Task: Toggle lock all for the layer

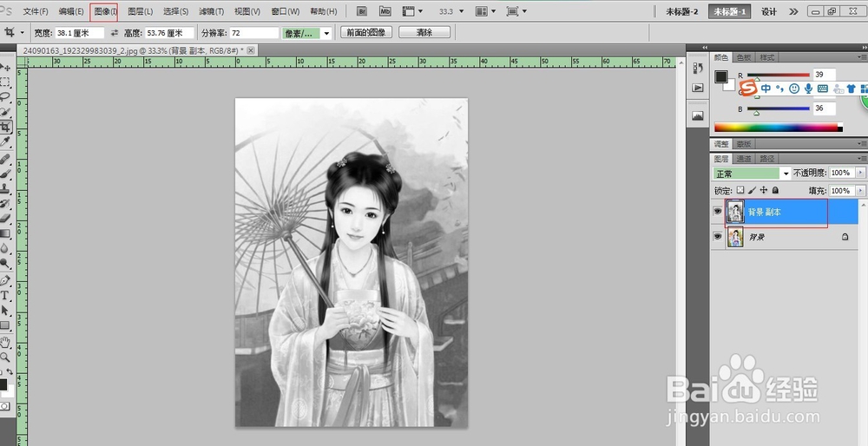Action: (775, 190)
